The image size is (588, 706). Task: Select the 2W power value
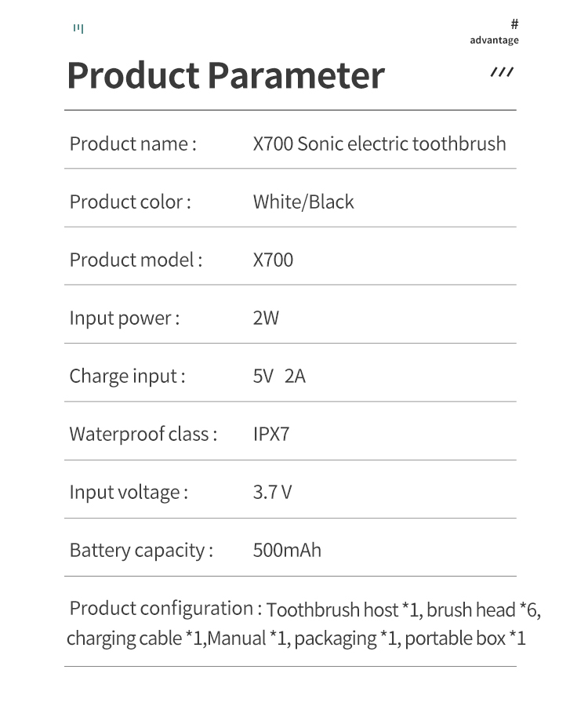(x=266, y=318)
